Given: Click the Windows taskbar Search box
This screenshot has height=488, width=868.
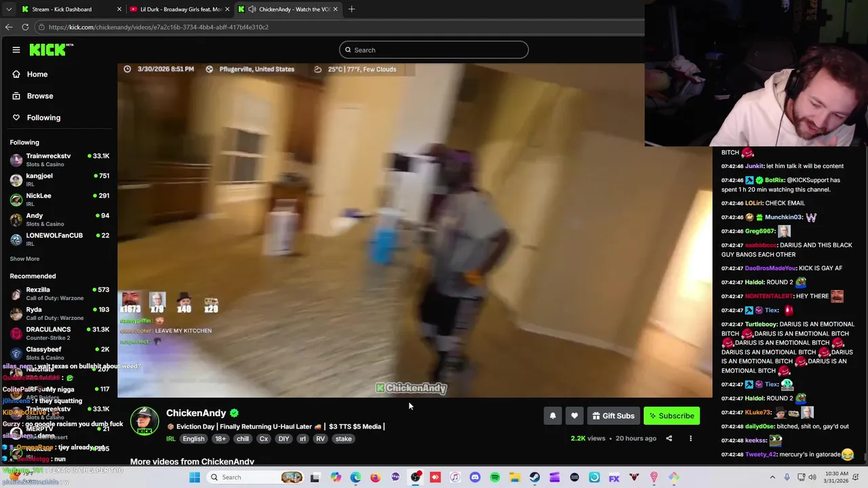Looking at the screenshot, I should pos(256,477).
